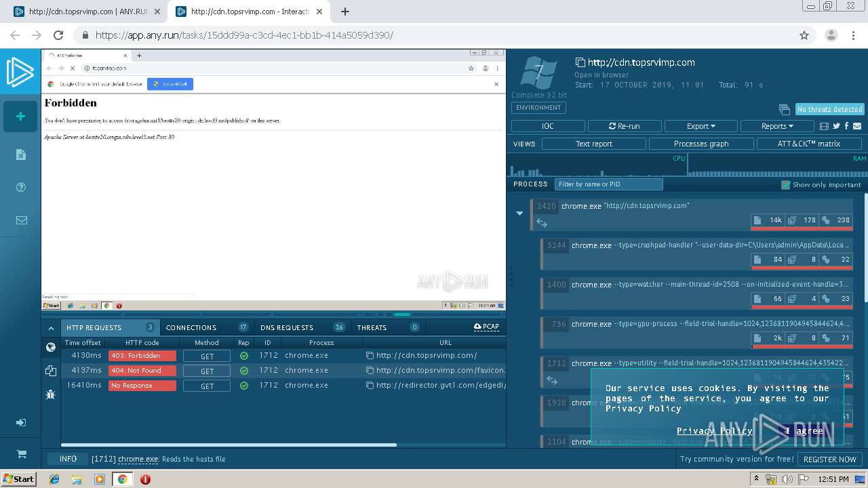Viewport: 868px width, 488px height.
Task: Open the ATT&CK matrix view
Action: [x=810, y=144]
